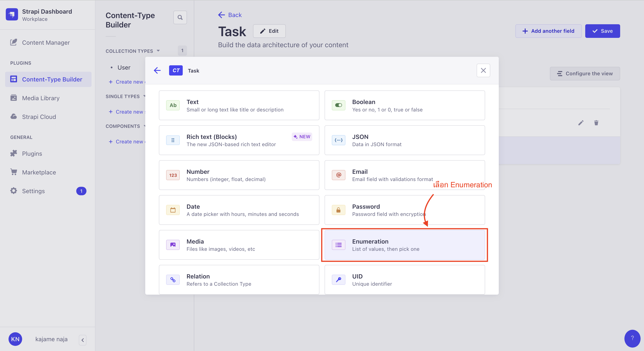The height and width of the screenshot is (351, 644).
Task: Create new collection type
Action: pyautogui.click(x=127, y=82)
